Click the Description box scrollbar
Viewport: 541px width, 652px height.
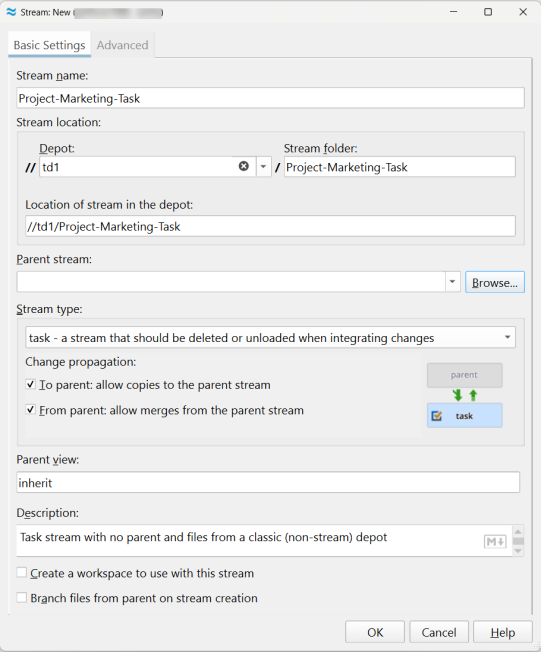click(518, 541)
